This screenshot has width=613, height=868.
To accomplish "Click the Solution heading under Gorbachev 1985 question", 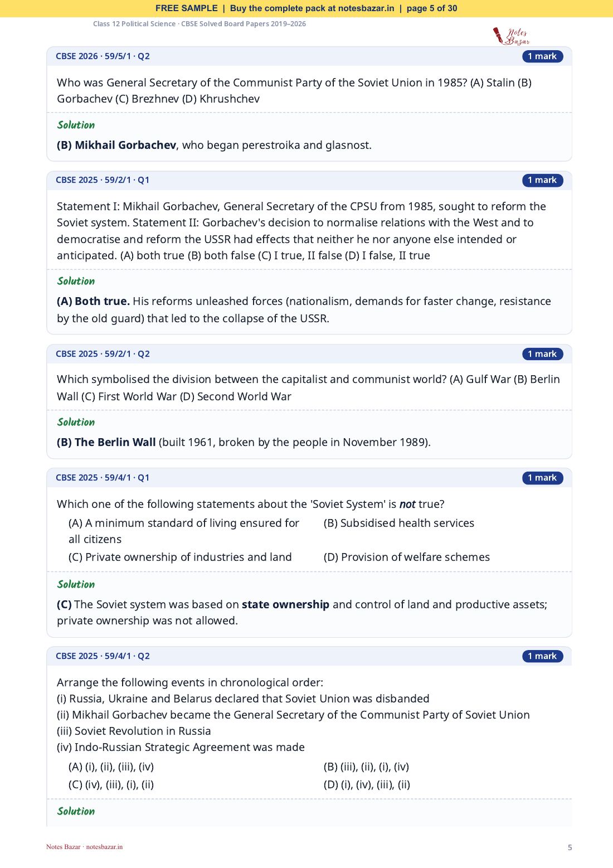I will point(76,125).
